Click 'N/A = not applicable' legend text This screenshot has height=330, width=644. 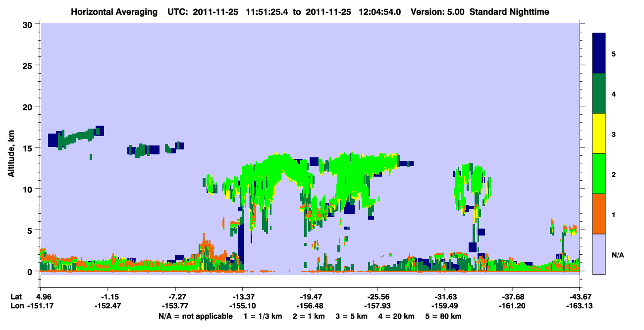tap(195, 316)
